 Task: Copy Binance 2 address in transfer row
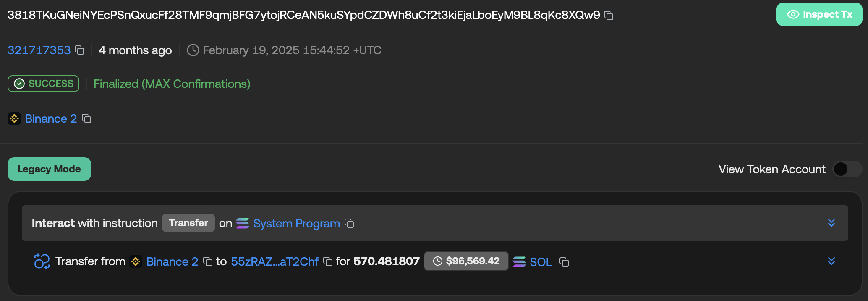[x=207, y=262]
